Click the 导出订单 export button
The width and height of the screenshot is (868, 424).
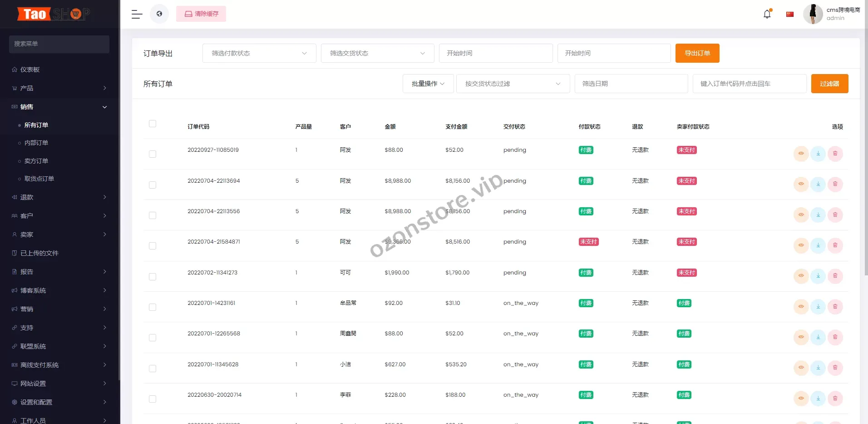pyautogui.click(x=697, y=53)
